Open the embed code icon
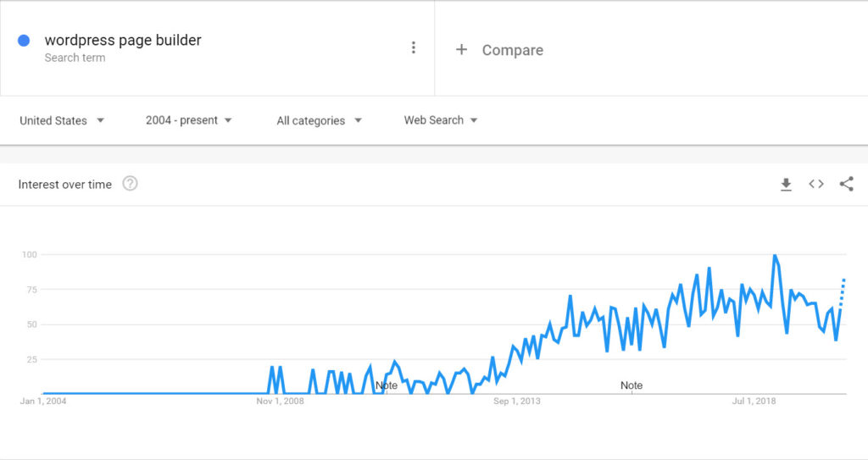This screenshot has width=868, height=460. pos(816,184)
